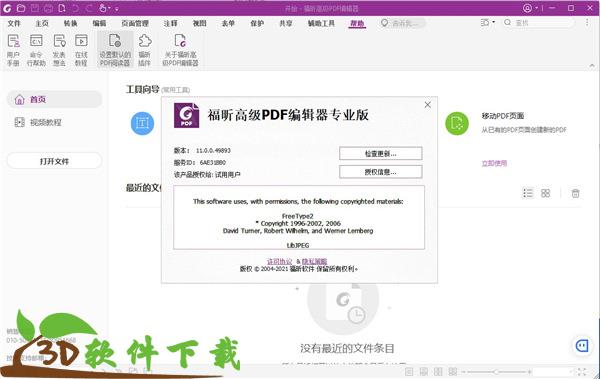Switch to the 共享 Share tab

point(285,23)
